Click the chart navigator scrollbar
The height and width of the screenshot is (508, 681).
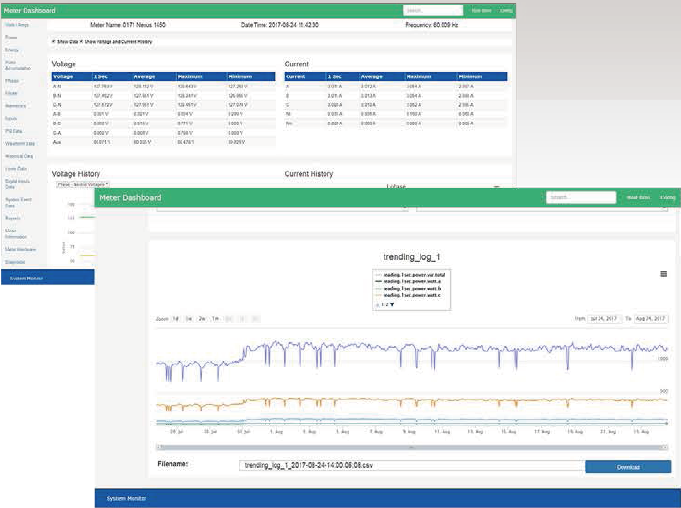[x=411, y=447]
